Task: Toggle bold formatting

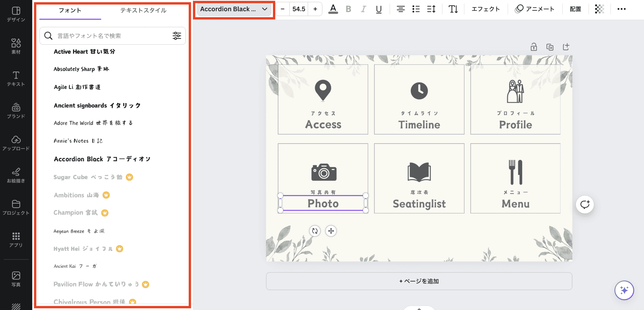Action: click(x=348, y=9)
